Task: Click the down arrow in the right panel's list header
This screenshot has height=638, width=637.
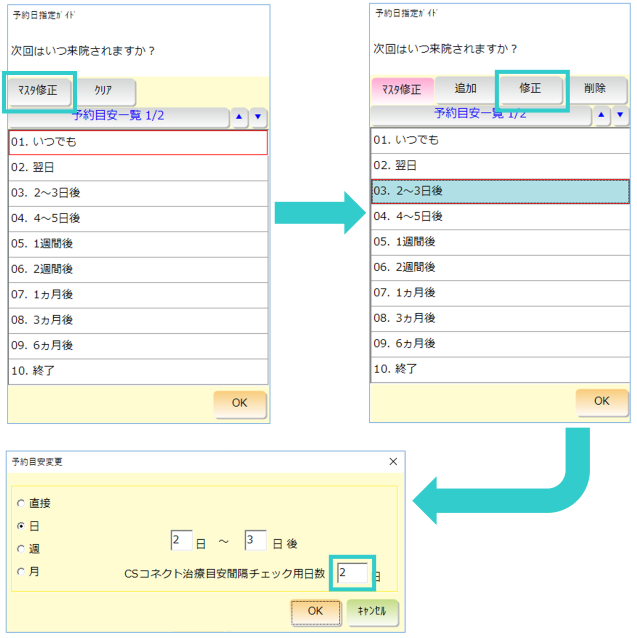Action: point(620,116)
